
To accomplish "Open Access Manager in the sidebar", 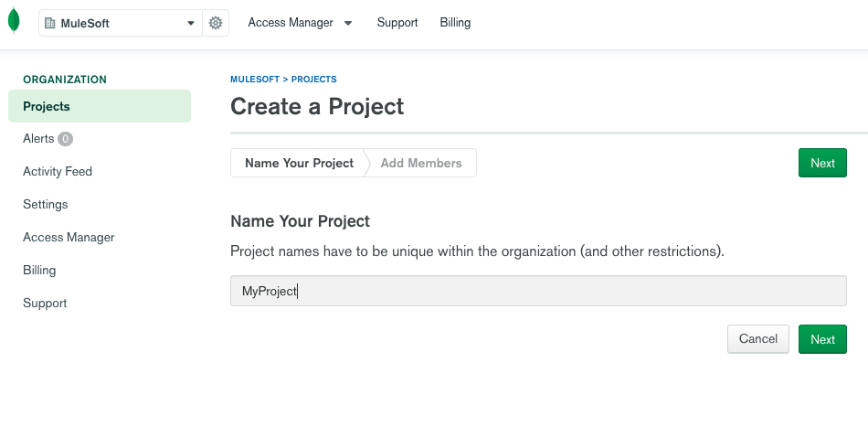I will [69, 237].
